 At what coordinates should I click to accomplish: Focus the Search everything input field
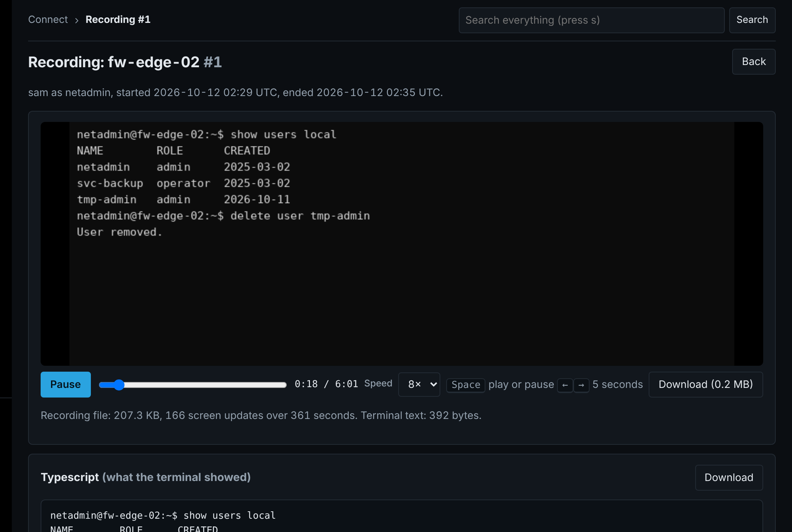591,20
